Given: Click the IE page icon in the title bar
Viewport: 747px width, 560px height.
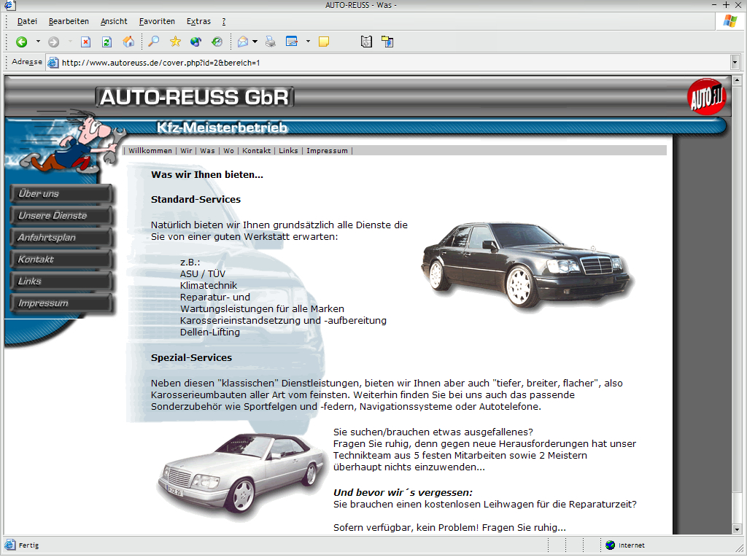Looking at the screenshot, I should (9, 5).
